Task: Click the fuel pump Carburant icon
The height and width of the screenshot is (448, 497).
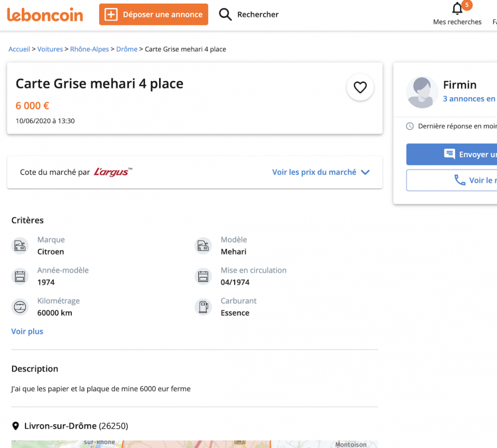Action: (203, 307)
